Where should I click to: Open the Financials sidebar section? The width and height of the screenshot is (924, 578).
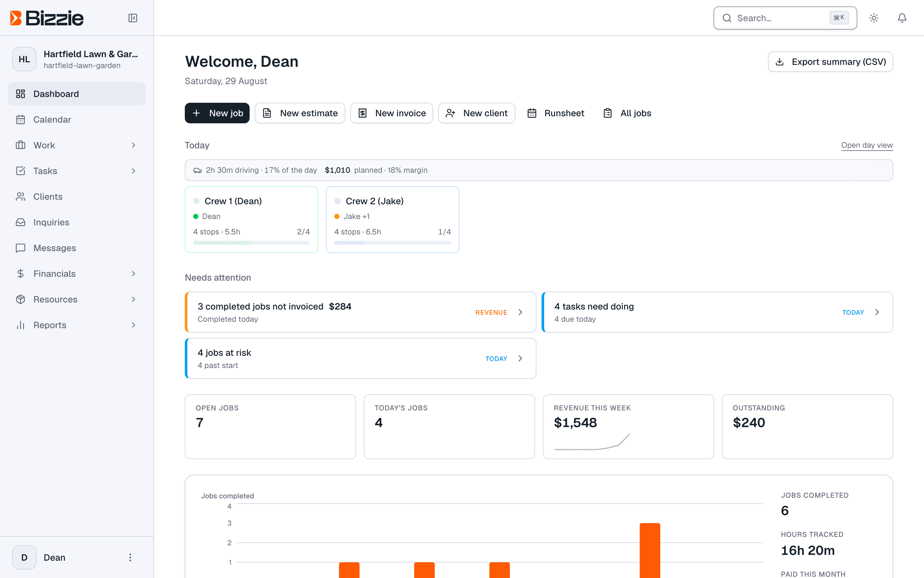click(x=77, y=274)
